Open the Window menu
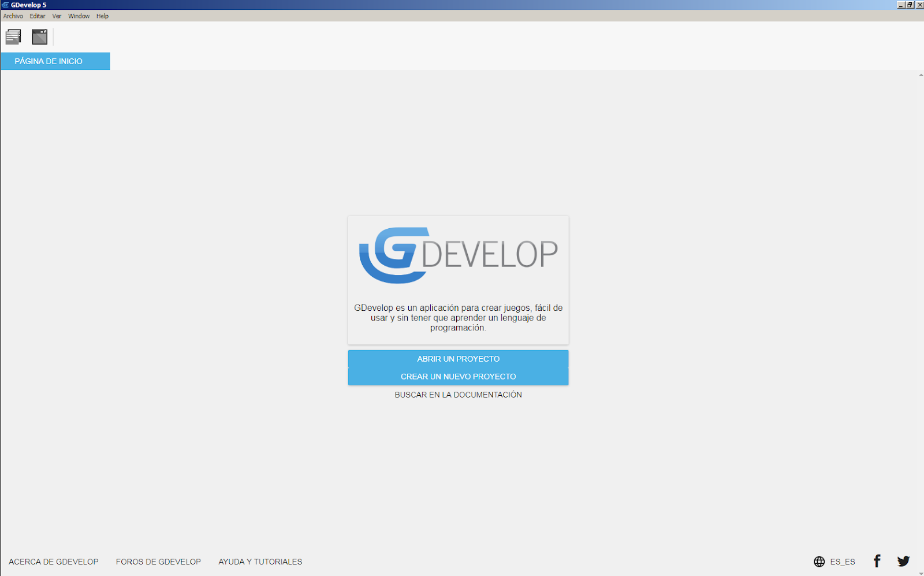Viewport: 924px width, 576px height. [x=79, y=16]
